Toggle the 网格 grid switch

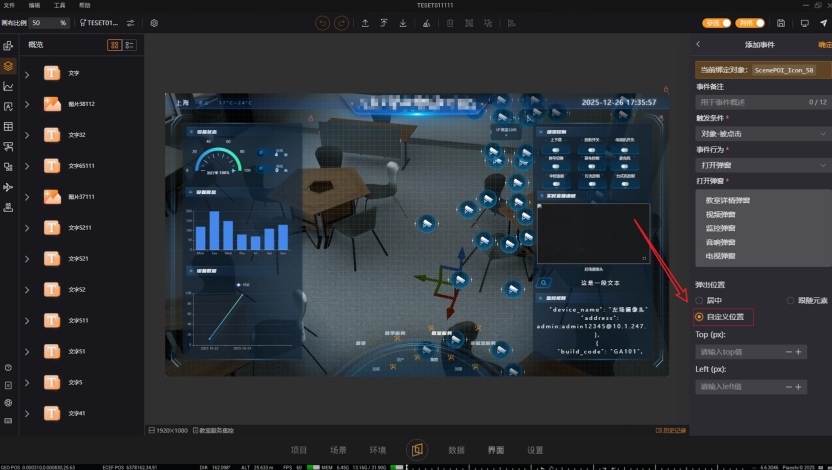point(750,23)
